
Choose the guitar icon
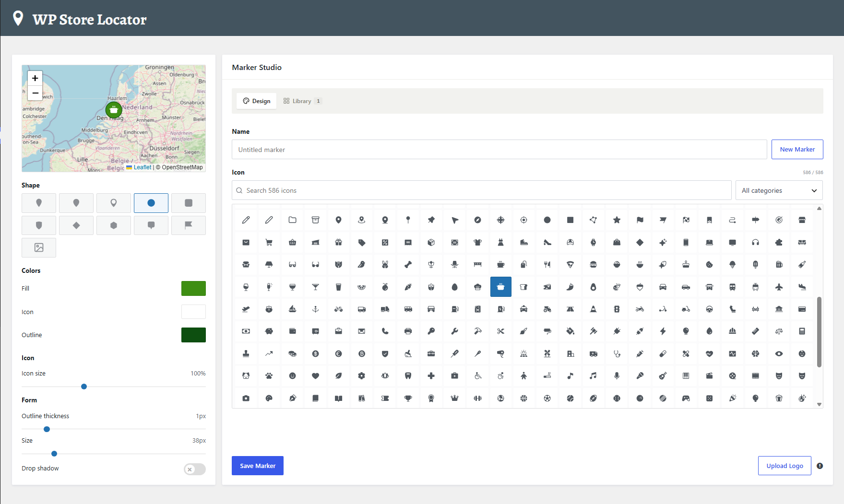663,375
